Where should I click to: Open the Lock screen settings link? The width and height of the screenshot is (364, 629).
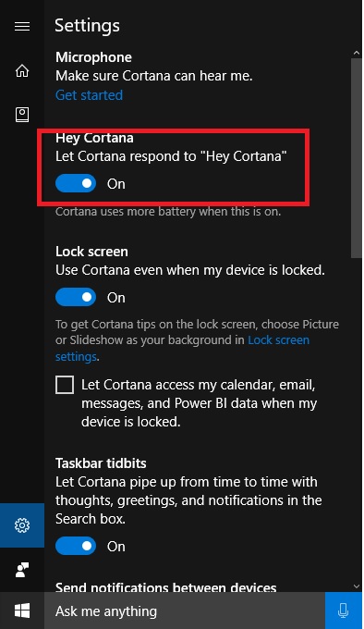coord(183,348)
